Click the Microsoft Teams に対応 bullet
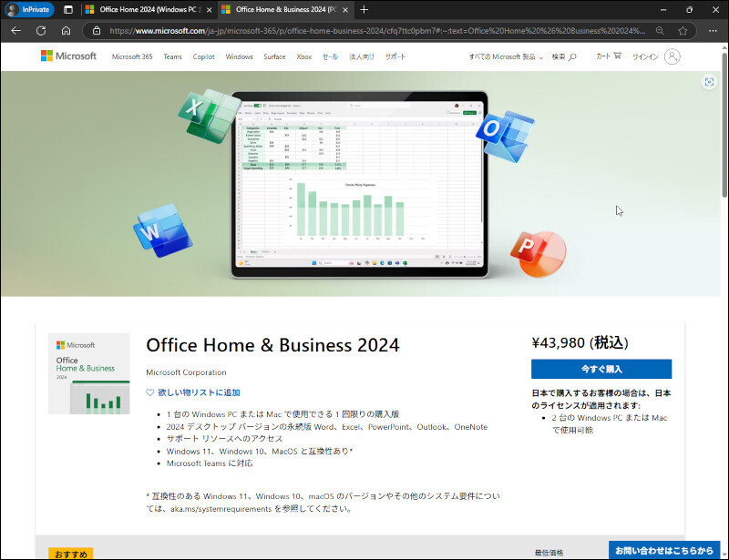The height and width of the screenshot is (560, 729). [210, 463]
